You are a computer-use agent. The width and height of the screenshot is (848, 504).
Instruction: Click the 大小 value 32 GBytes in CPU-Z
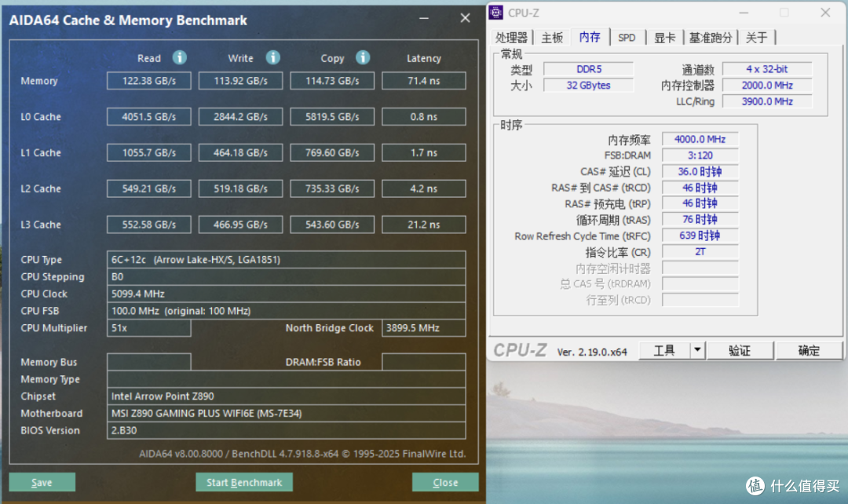588,86
